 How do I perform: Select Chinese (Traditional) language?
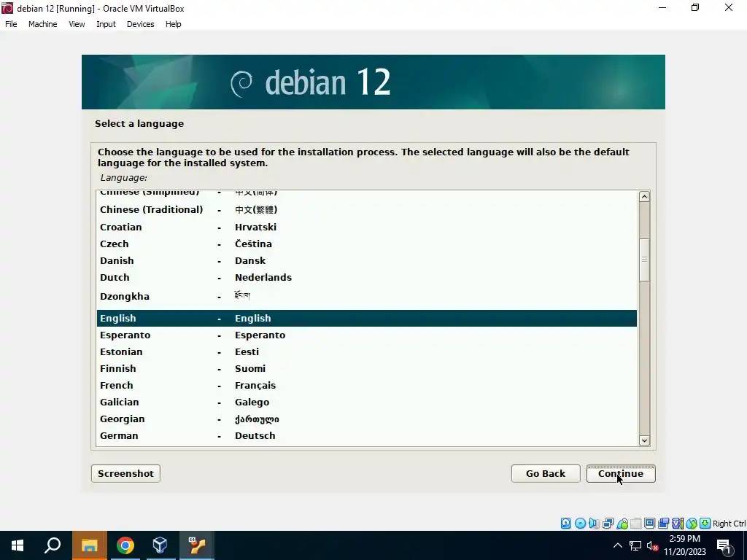[366, 209]
